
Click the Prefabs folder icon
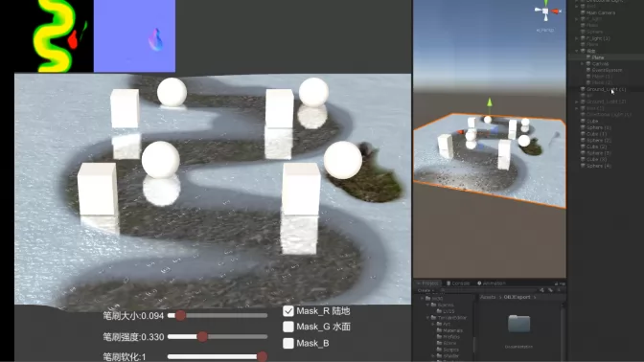point(439,336)
